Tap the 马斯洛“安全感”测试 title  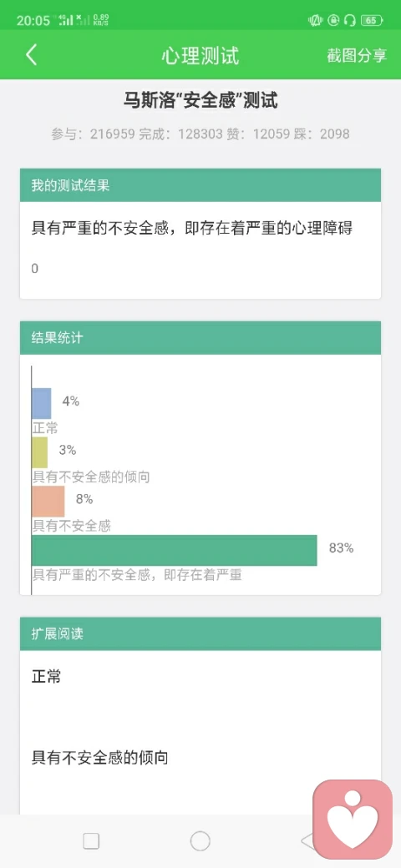(200, 101)
